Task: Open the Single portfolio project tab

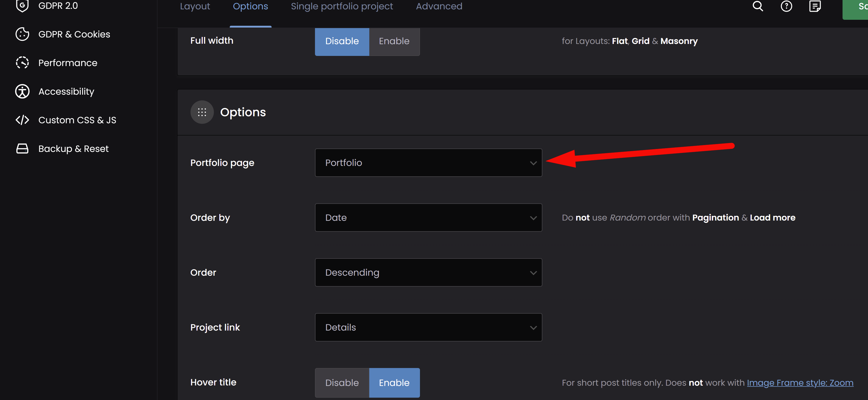Action: point(342,7)
